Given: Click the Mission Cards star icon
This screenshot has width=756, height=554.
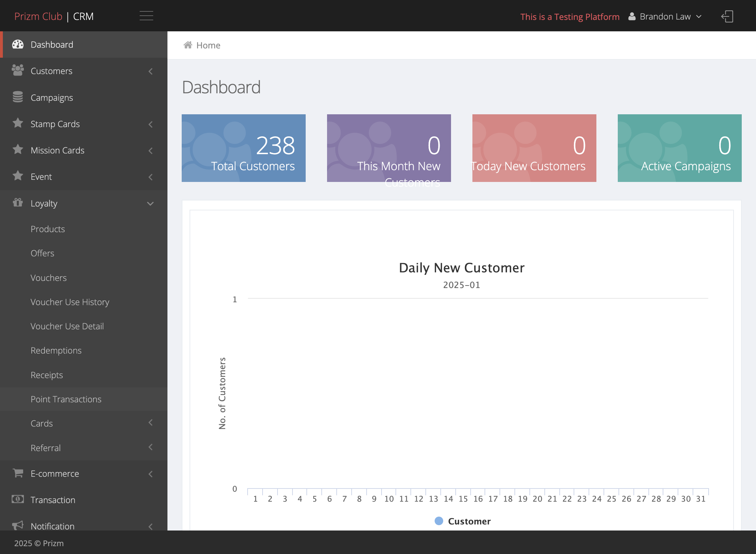Looking at the screenshot, I should 18,150.
